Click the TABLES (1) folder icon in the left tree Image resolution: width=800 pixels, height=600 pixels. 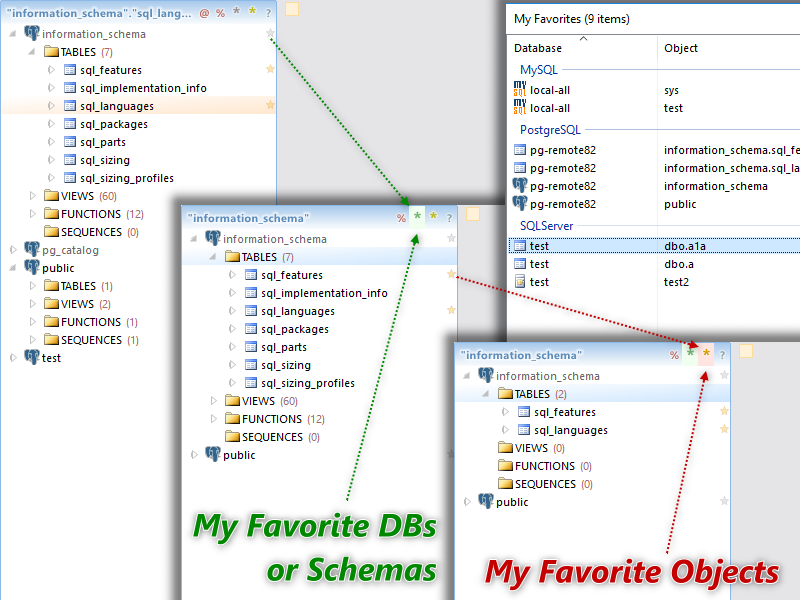click(51, 286)
